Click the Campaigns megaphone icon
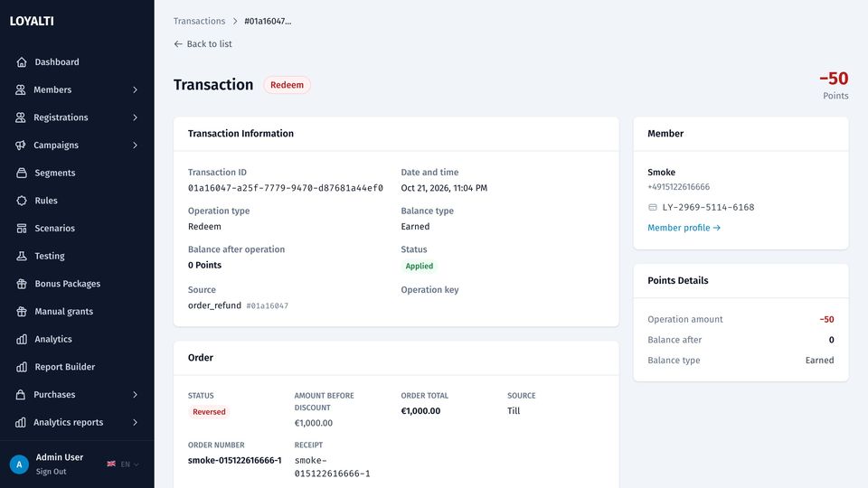 point(21,145)
